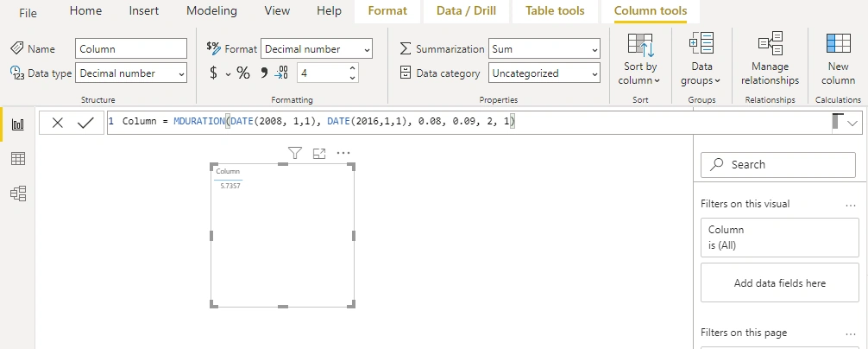The image size is (868, 349).
Task: Increase decimal places with the up arrow
Action: [352, 68]
